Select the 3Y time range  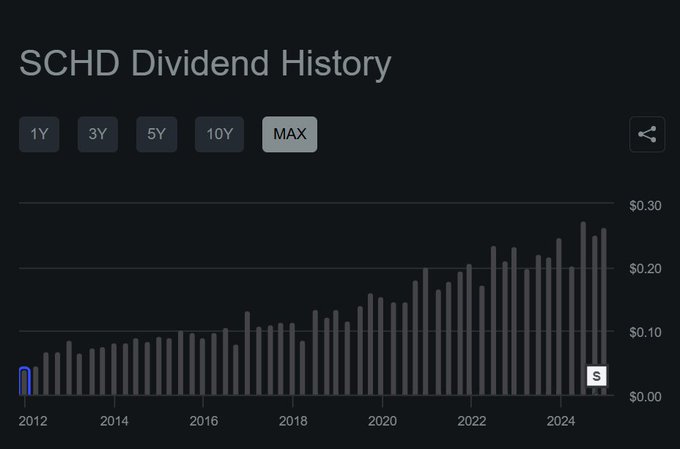pyautogui.click(x=98, y=134)
